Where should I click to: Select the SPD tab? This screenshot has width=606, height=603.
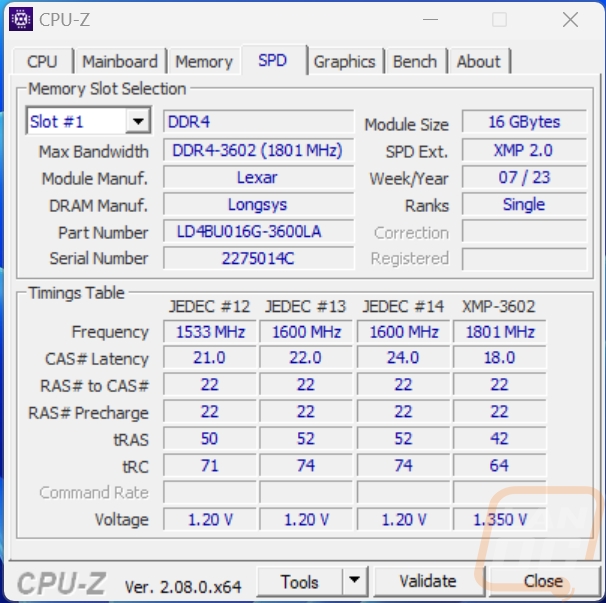pyautogui.click(x=273, y=60)
